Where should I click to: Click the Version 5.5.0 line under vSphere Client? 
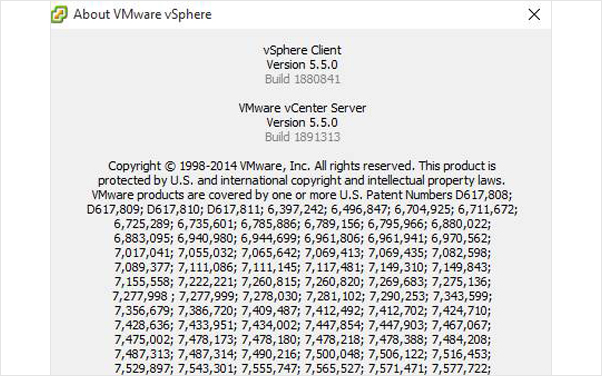coord(302,65)
